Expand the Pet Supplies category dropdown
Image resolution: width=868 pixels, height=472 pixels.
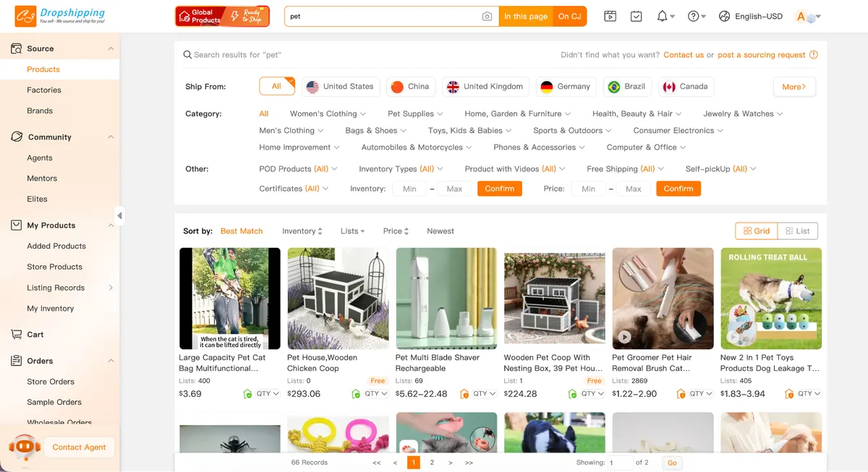pyautogui.click(x=415, y=113)
